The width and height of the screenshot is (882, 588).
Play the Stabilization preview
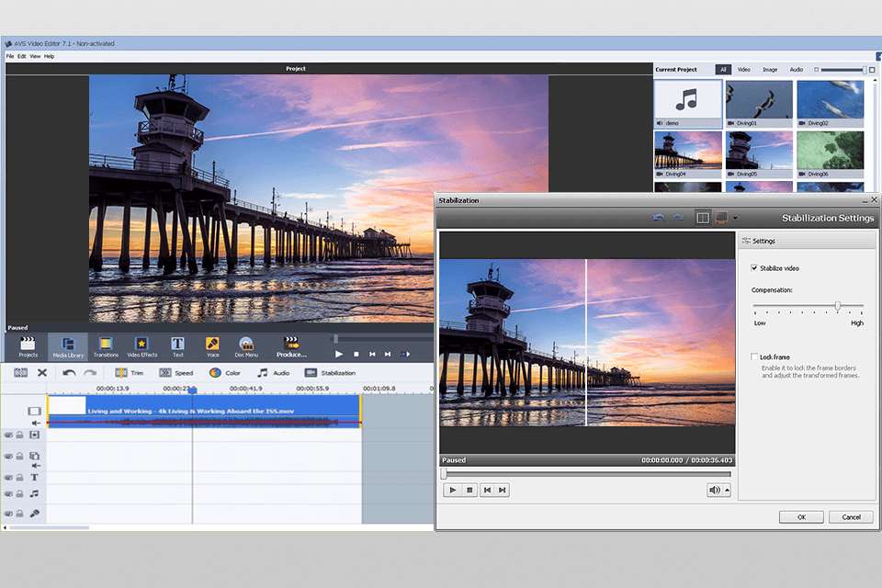(452, 490)
